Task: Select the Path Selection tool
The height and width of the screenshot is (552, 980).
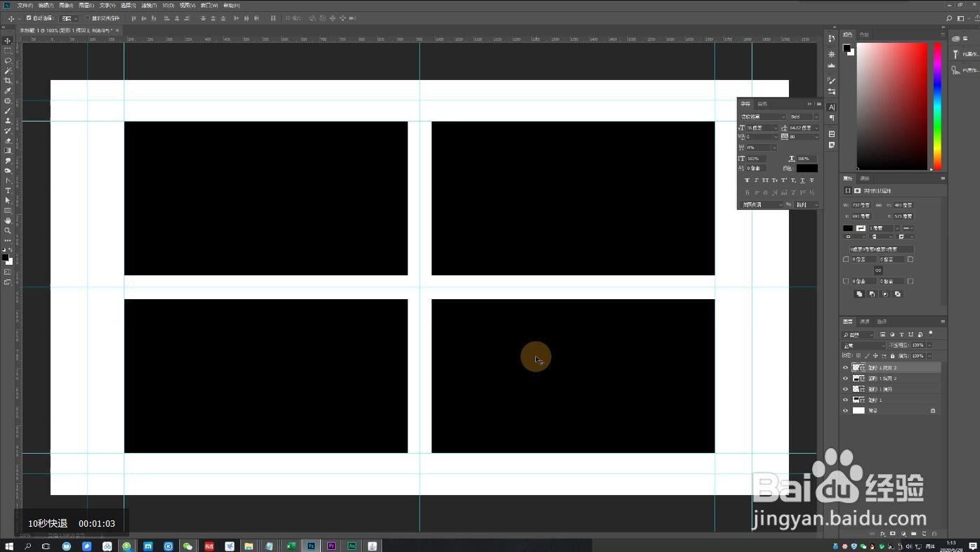Action: click(x=8, y=200)
